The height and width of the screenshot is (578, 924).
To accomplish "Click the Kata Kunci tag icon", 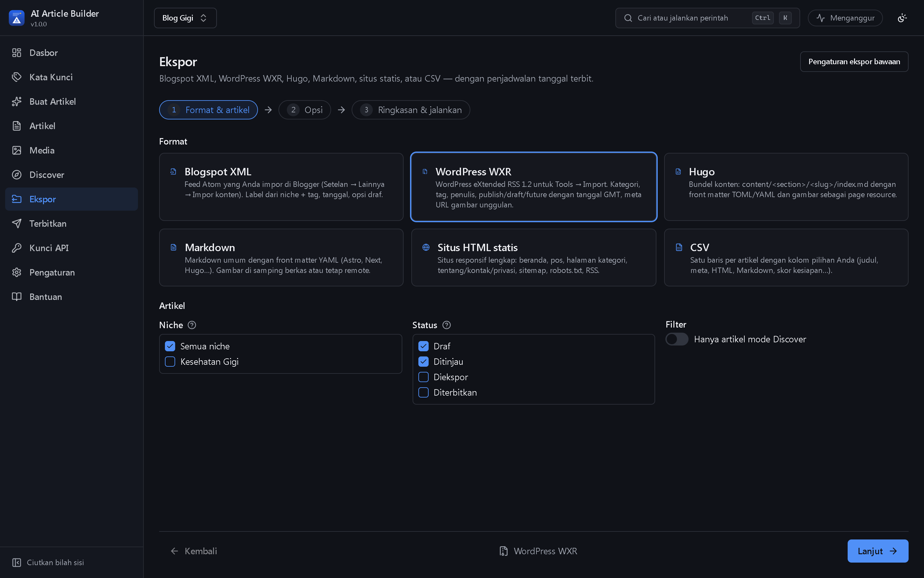I will 16,77.
